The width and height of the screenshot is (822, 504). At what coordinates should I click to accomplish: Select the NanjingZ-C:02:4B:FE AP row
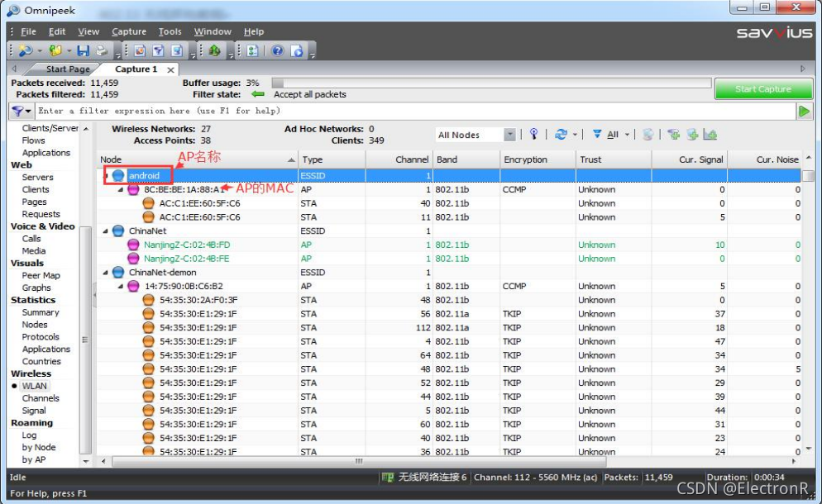coord(449,259)
